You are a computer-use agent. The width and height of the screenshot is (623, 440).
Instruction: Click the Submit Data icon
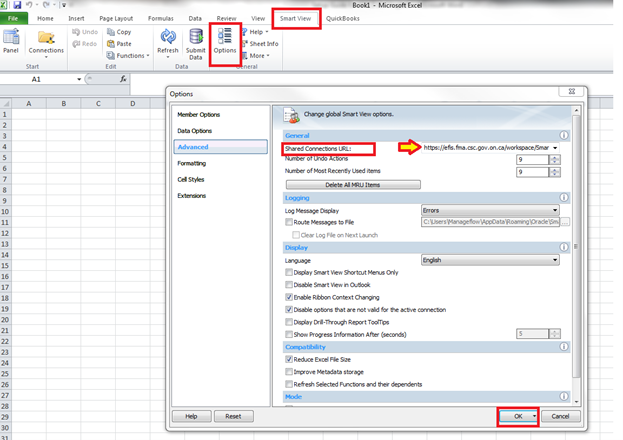pos(196,41)
